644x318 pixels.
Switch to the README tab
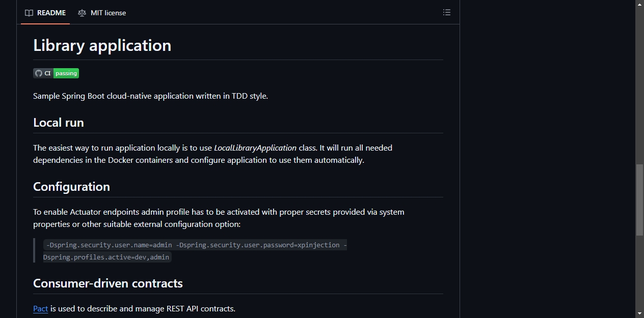tap(45, 13)
